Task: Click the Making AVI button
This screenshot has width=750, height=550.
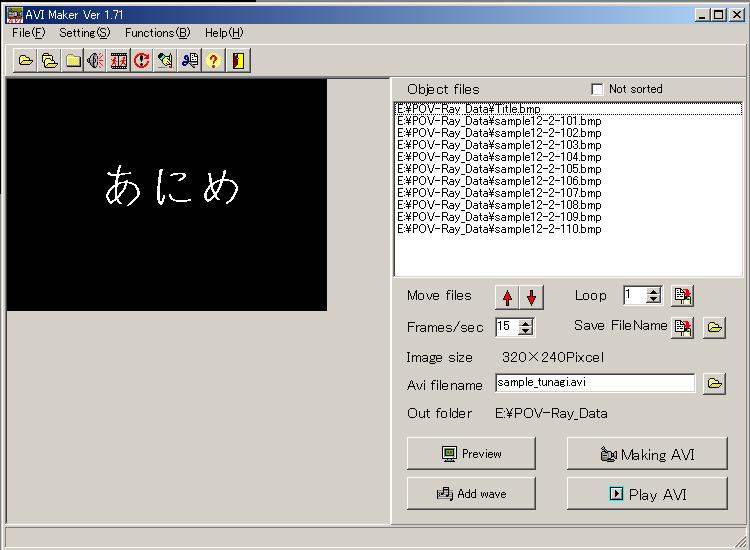Action: pyautogui.click(x=647, y=453)
